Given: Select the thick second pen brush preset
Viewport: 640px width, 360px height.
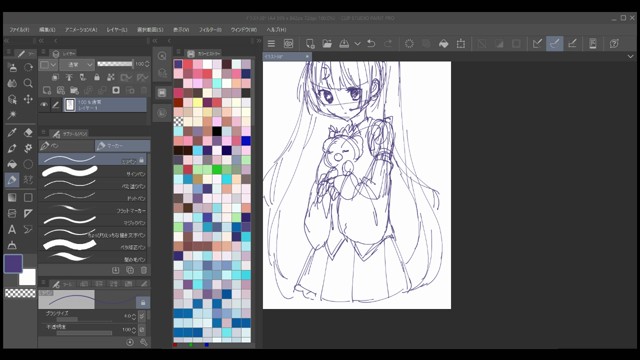Looking at the screenshot, I should [x=94, y=171].
